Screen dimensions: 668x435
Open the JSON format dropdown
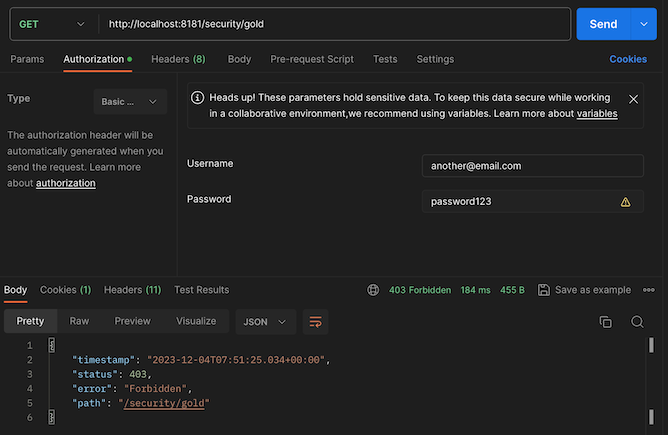[x=265, y=322]
